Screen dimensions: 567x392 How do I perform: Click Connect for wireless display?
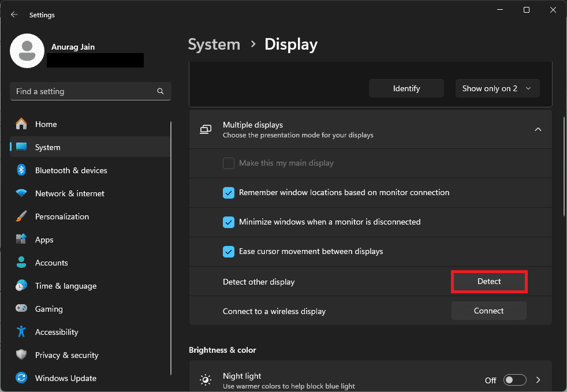(488, 311)
